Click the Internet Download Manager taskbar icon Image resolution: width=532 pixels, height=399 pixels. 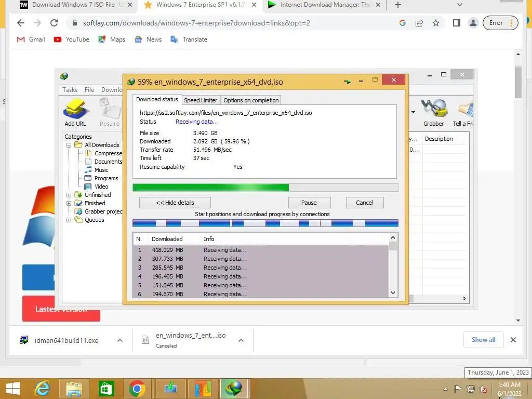pos(234,389)
